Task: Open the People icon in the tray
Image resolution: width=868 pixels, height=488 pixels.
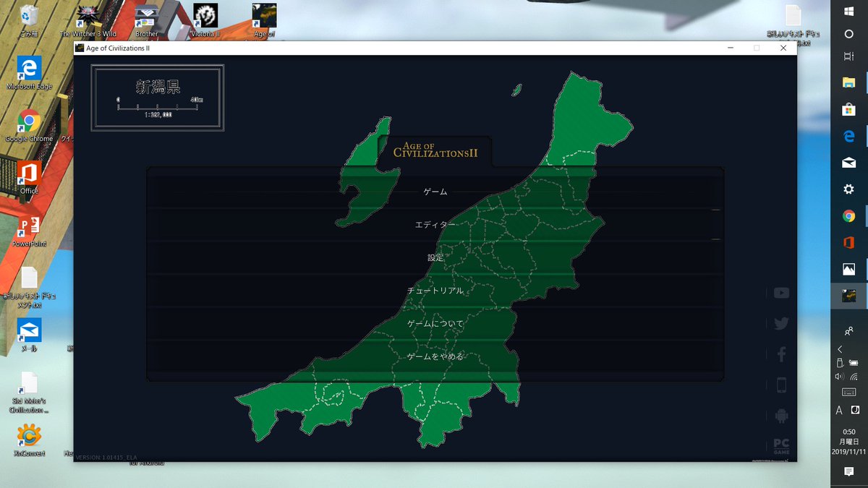Action: point(849,330)
